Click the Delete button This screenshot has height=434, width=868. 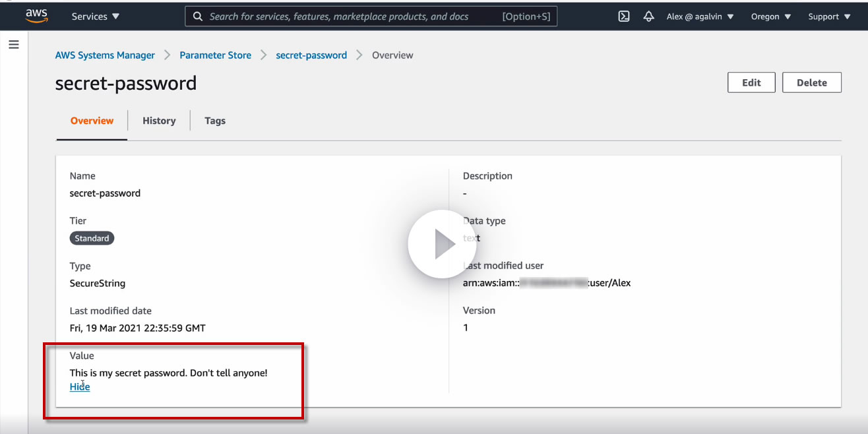coord(812,82)
